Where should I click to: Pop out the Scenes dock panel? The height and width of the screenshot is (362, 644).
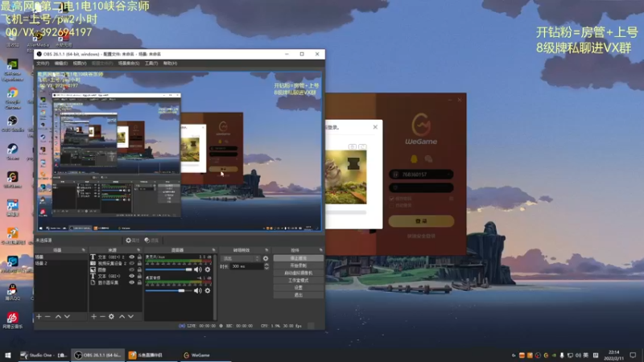84,250
